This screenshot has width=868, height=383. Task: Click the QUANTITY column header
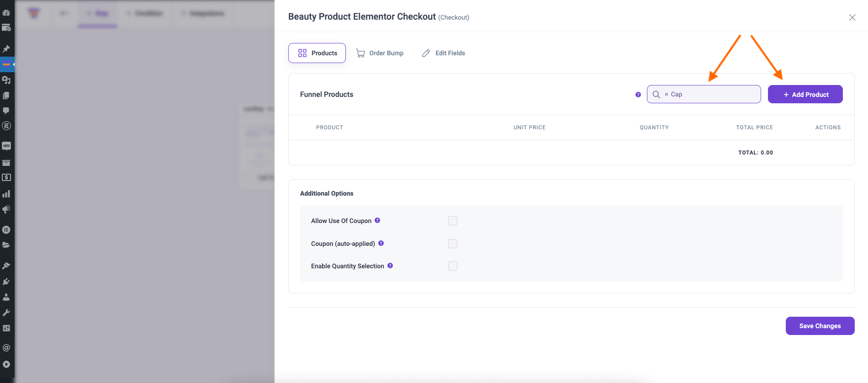coord(654,128)
